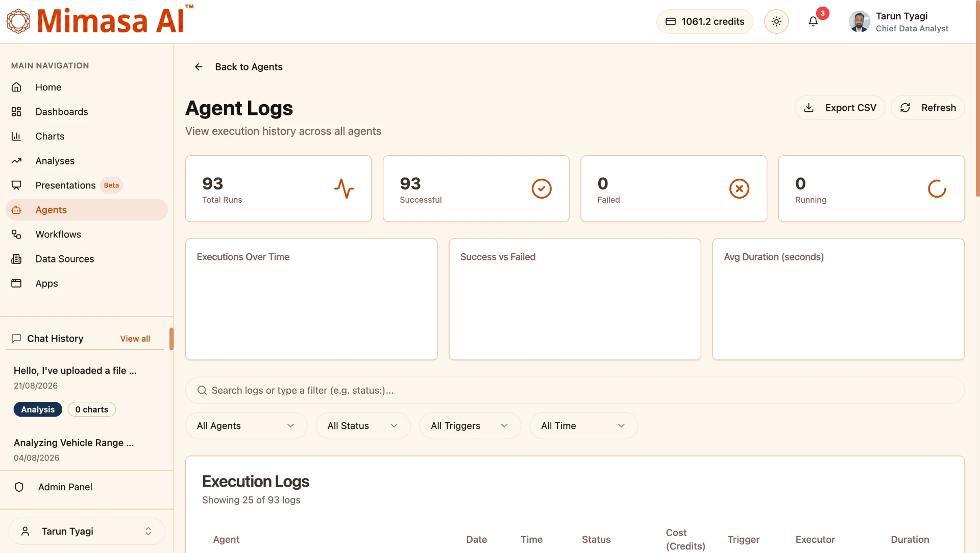
Task: Click the main page vertical scrollbar
Action: 977,99
